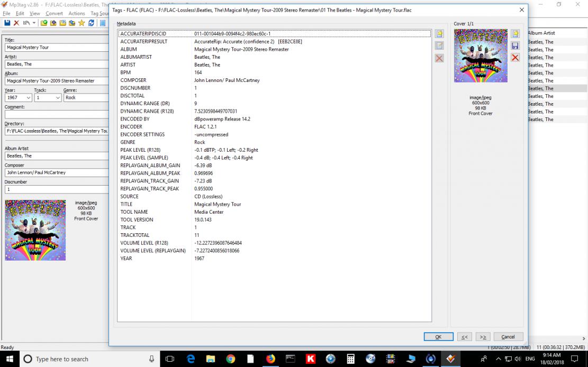588x367 pixels.
Task: Click the previous file << button
Action: click(464, 337)
